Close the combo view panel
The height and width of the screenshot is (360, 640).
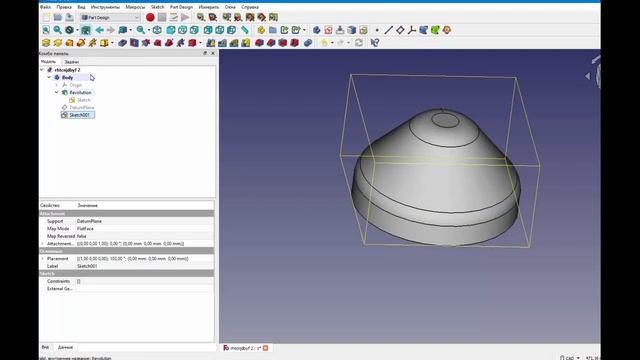213,53
